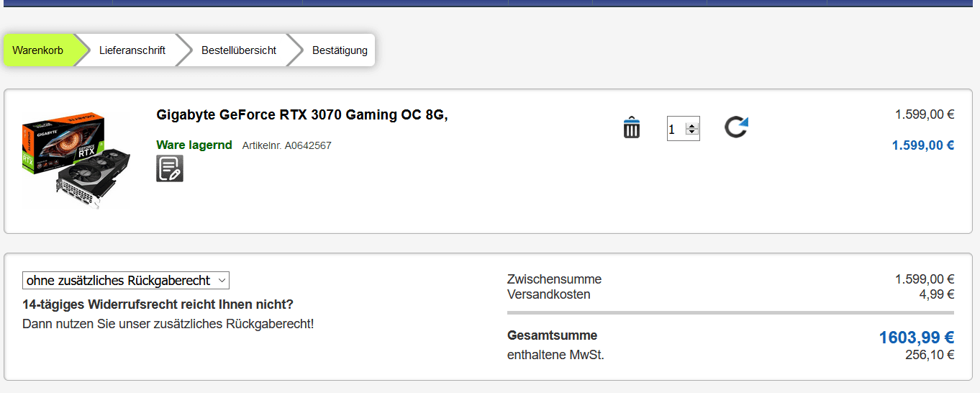Screen dimensions: 980x393
Task: Decrease quantity using the stepper down arrow
Action: click(692, 132)
